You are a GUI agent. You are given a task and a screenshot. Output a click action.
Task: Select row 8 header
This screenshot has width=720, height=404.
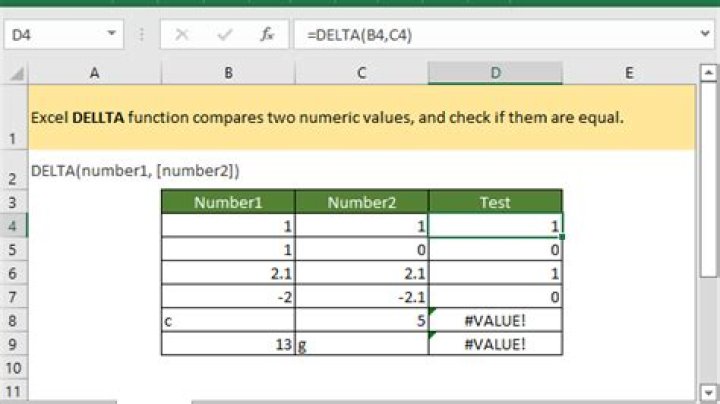pos(14,320)
